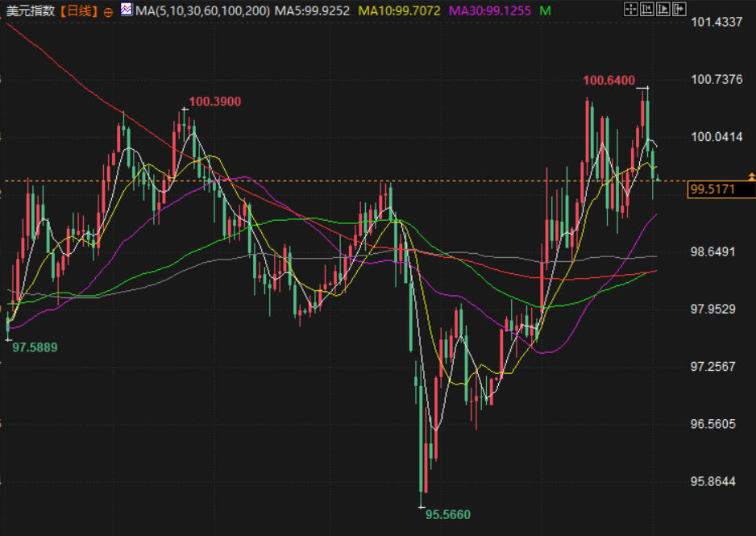Click the 95.8644 axis value
Screen dimensions: 756x536
click(x=713, y=481)
